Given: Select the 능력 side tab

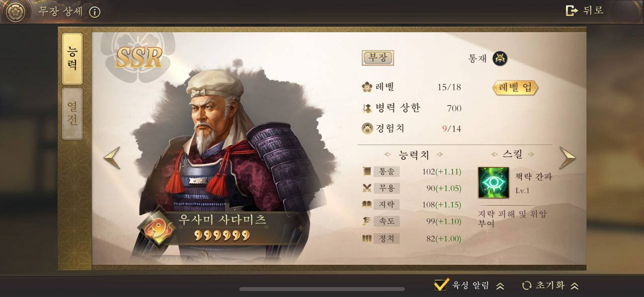Looking at the screenshot, I should [72, 58].
